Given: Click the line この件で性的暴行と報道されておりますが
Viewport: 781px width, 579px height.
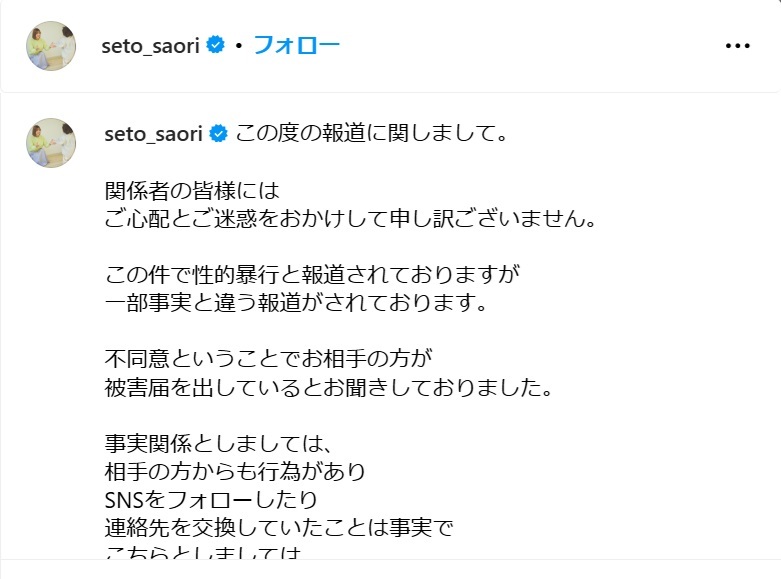Looking at the screenshot, I should tap(312, 274).
